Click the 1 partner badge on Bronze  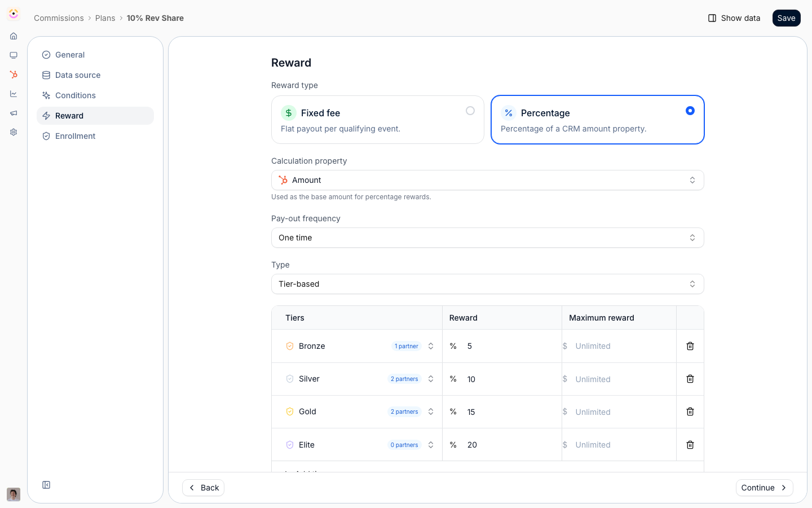[407, 346]
